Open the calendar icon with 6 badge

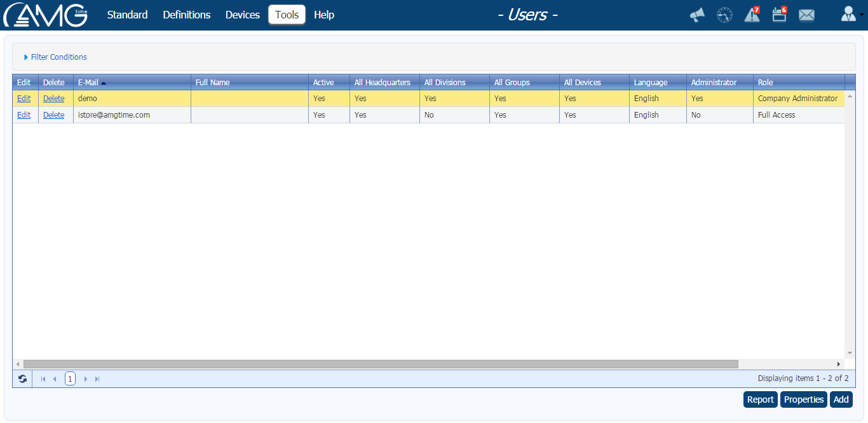coord(779,15)
